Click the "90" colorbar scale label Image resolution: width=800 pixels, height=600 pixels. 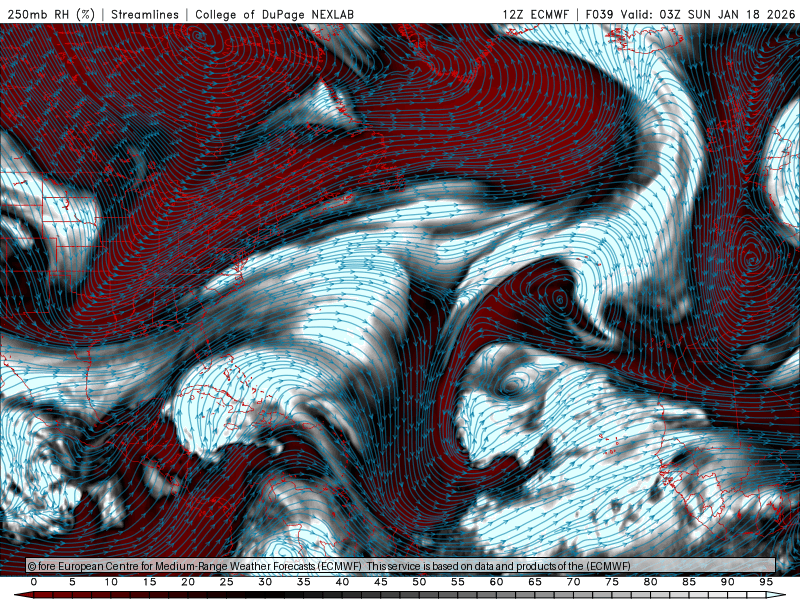(728, 582)
